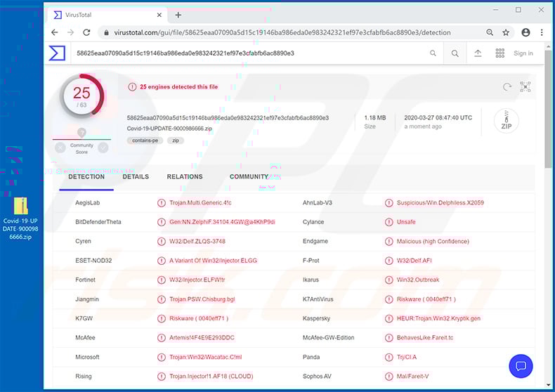Close the VirusTotal browser tab
The image size is (555, 392).
(x=159, y=15)
